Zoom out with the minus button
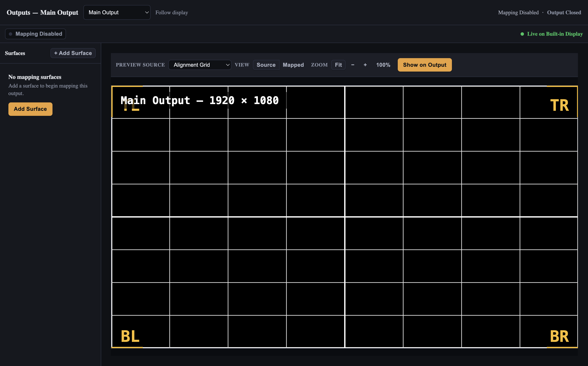Image resolution: width=588 pixels, height=366 pixels. pyautogui.click(x=353, y=65)
